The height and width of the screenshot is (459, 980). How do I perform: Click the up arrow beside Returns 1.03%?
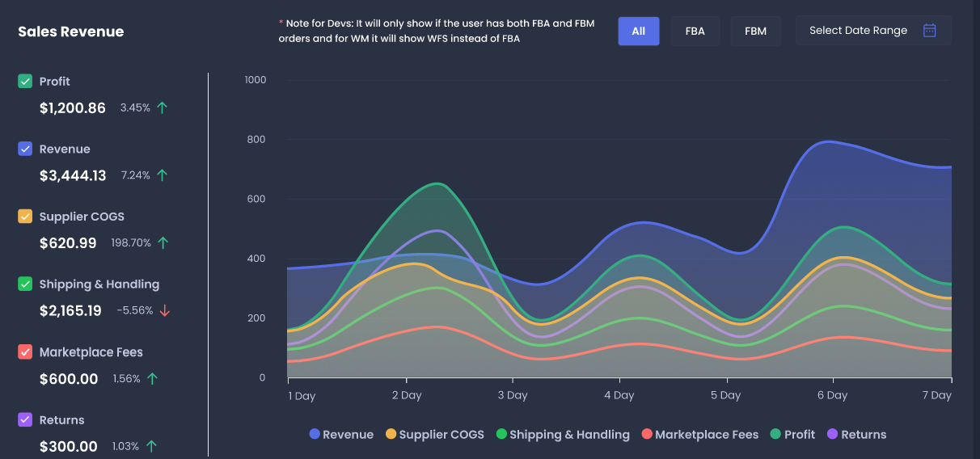point(151,447)
